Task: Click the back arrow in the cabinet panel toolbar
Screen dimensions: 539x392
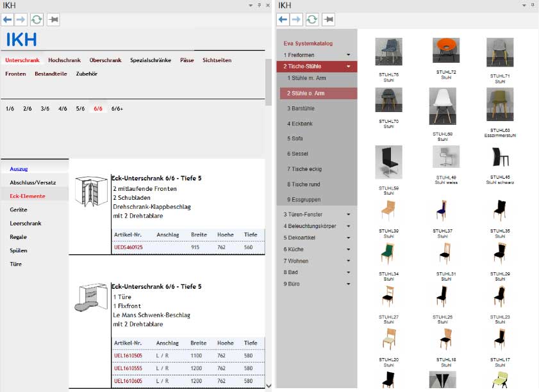Action: coord(8,19)
